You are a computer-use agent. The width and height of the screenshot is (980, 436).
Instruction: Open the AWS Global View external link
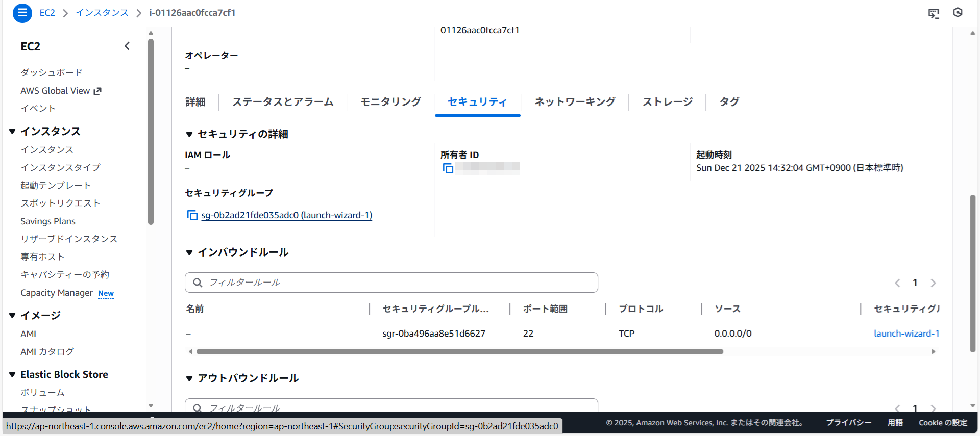pos(61,91)
